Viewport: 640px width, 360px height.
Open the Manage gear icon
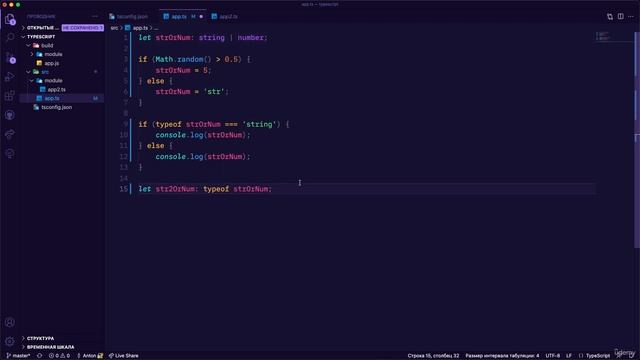tap(10, 341)
